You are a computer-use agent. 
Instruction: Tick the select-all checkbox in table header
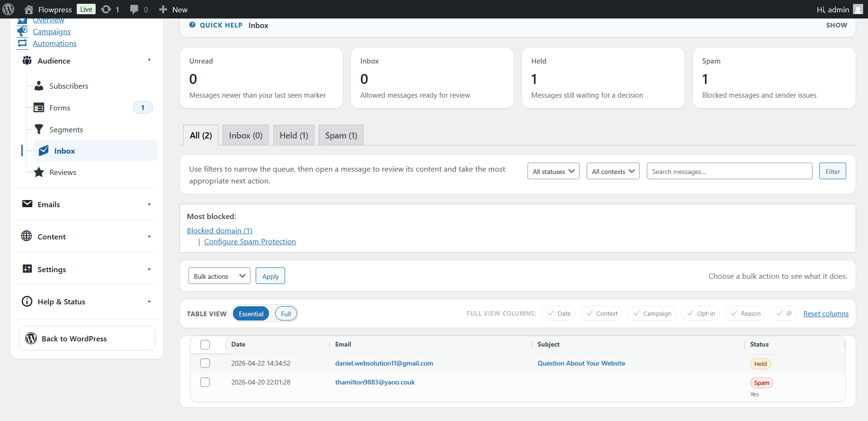click(205, 345)
